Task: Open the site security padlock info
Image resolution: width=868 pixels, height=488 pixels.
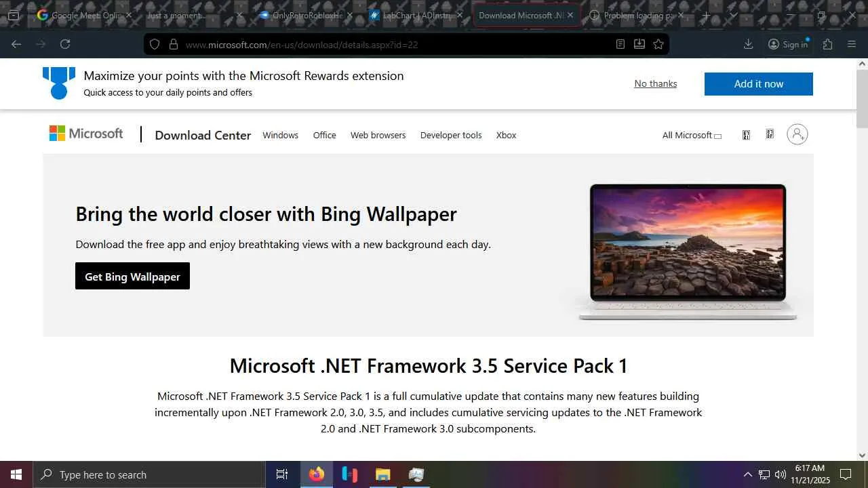Action: pos(174,44)
